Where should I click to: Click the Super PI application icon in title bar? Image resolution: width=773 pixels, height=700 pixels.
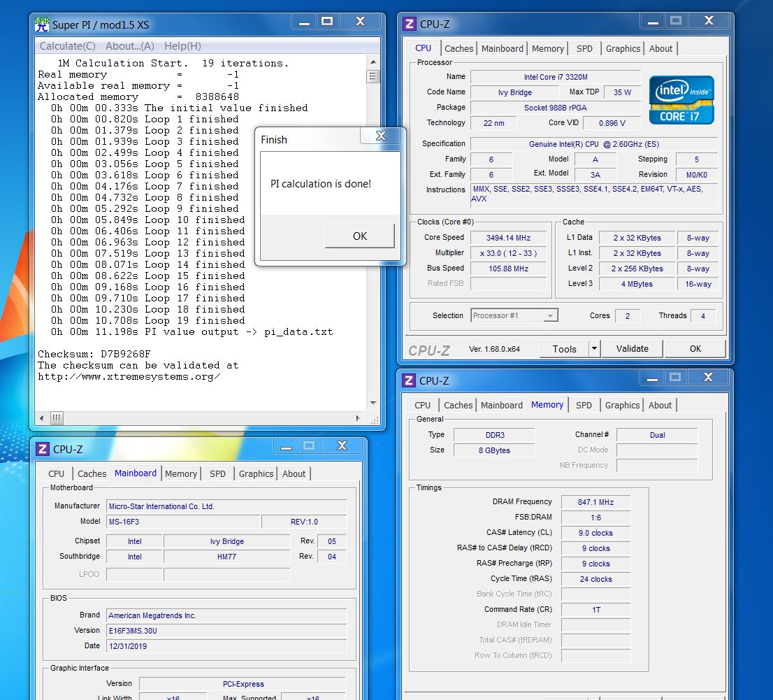point(42,24)
